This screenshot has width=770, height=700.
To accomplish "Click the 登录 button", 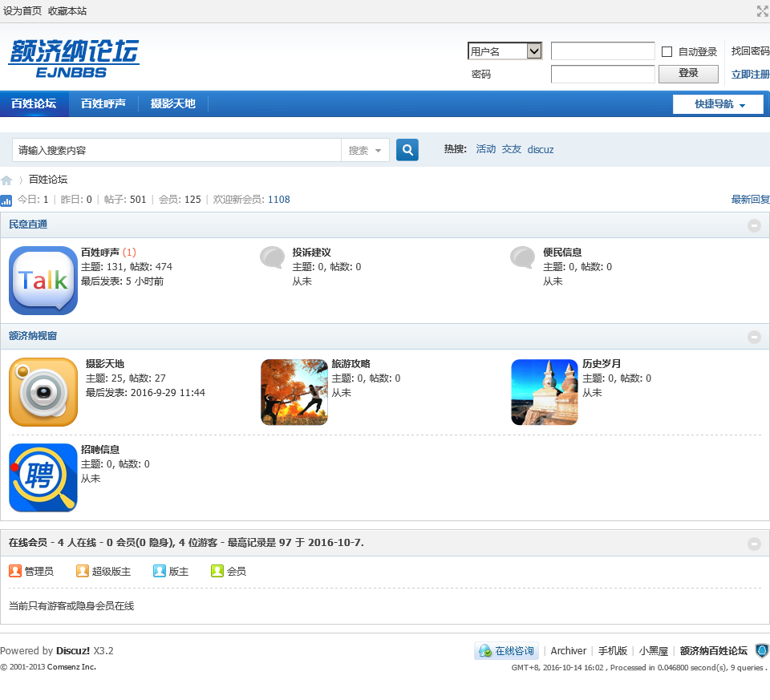I will point(688,74).
